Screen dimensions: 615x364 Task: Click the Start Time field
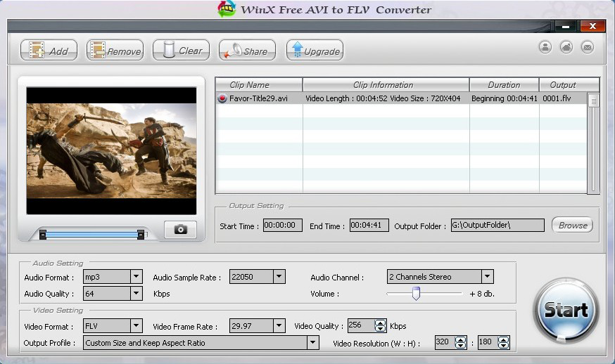click(x=282, y=226)
